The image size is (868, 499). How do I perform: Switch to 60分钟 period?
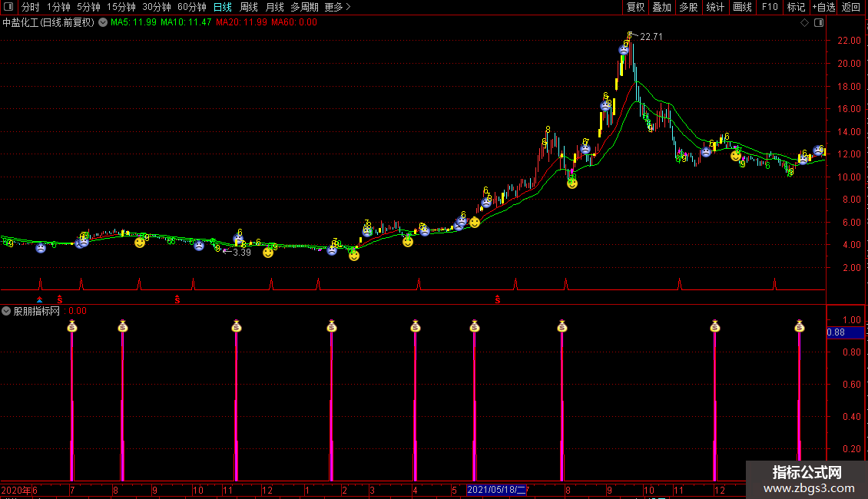[x=192, y=7]
